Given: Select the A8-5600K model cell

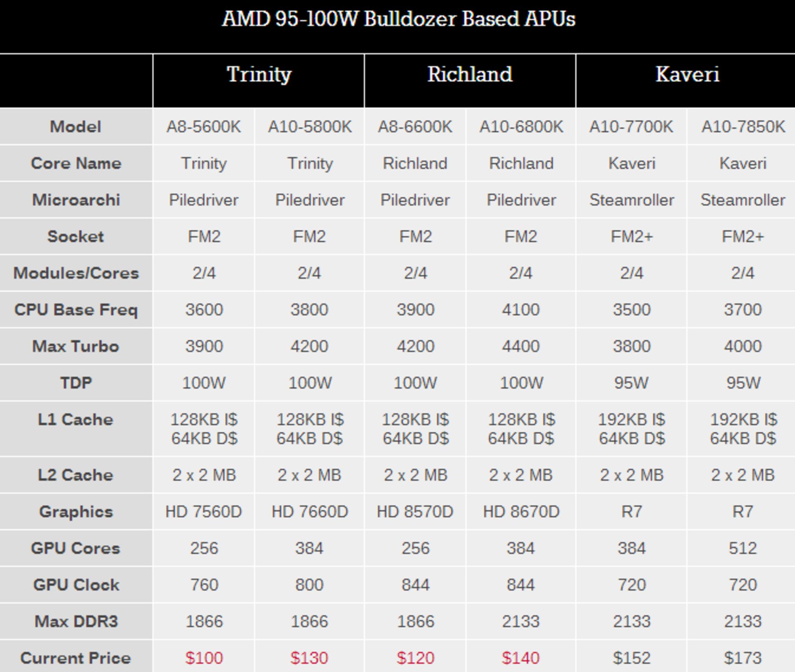Looking at the screenshot, I should [x=203, y=127].
